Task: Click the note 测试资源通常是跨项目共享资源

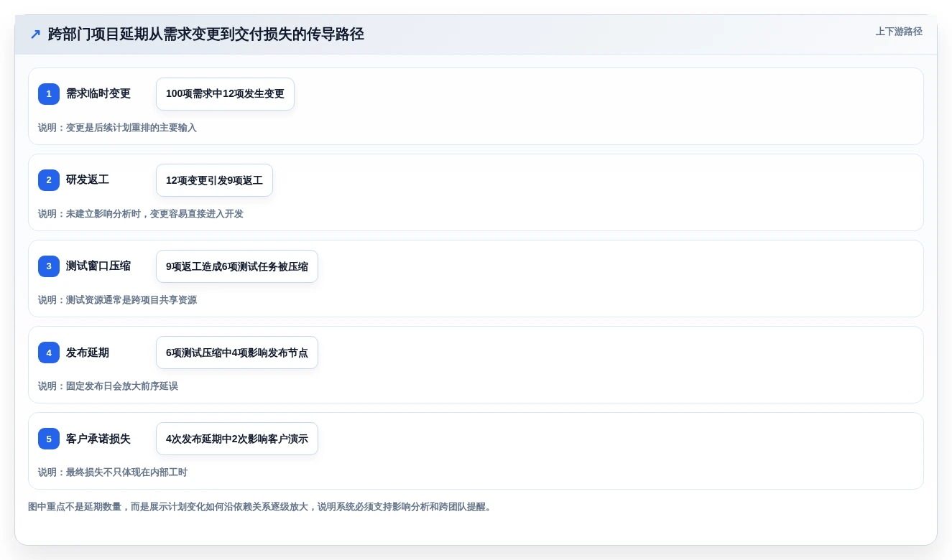Action: pos(117,300)
